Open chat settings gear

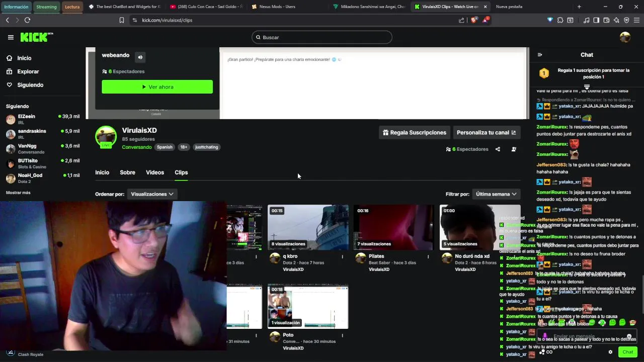coord(610,352)
